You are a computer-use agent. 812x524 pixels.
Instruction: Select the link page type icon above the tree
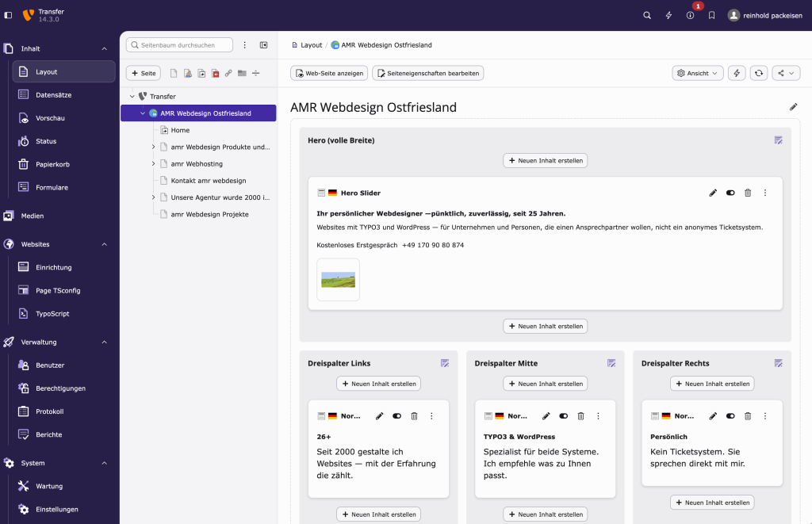228,73
